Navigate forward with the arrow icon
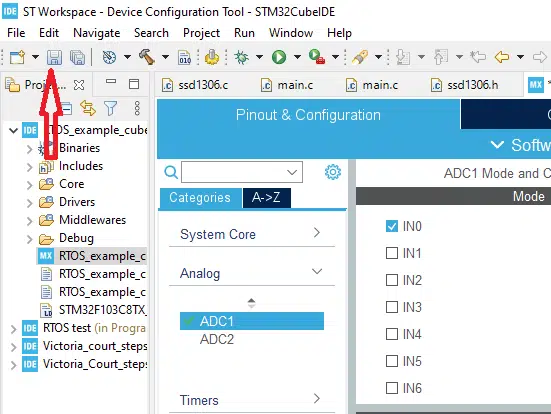551x414 pixels. [x=540, y=57]
